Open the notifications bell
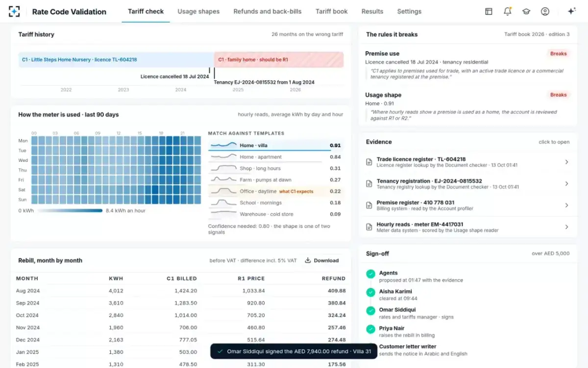588x368 pixels. (x=507, y=11)
